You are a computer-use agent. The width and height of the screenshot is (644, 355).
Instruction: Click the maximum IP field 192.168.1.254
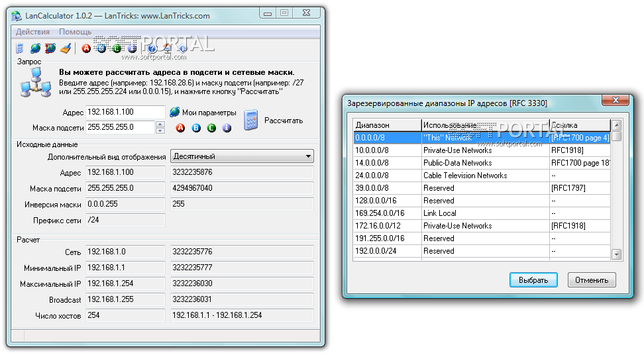coord(125,283)
